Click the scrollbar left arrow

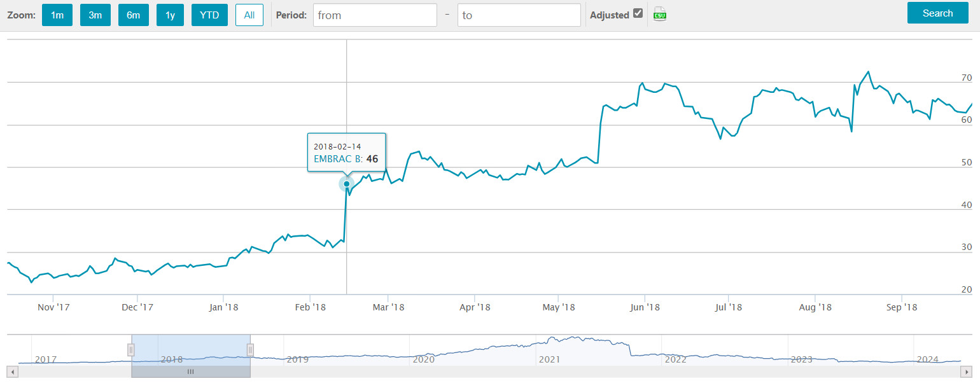12,371
